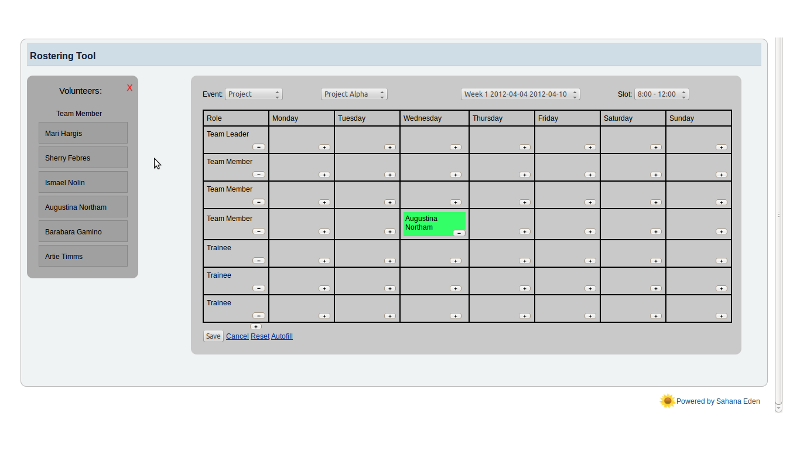Viewport: 800px width, 450px height.
Task: Click the Reset link
Action: 260,336
